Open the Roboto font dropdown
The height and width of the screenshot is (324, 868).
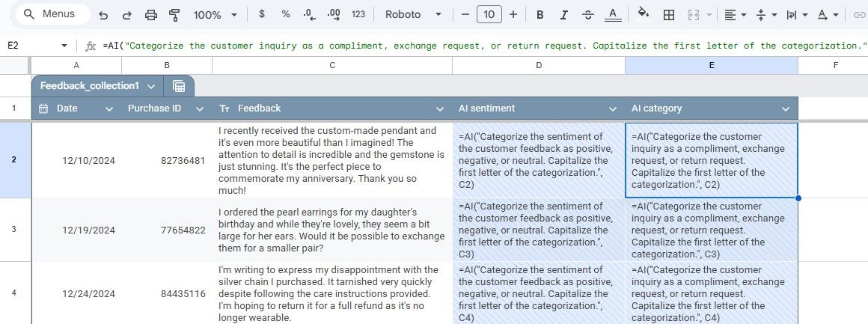point(414,15)
